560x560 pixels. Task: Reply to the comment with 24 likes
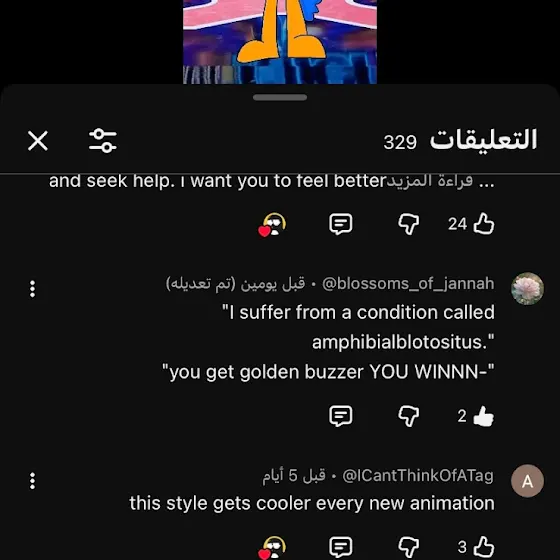(341, 224)
